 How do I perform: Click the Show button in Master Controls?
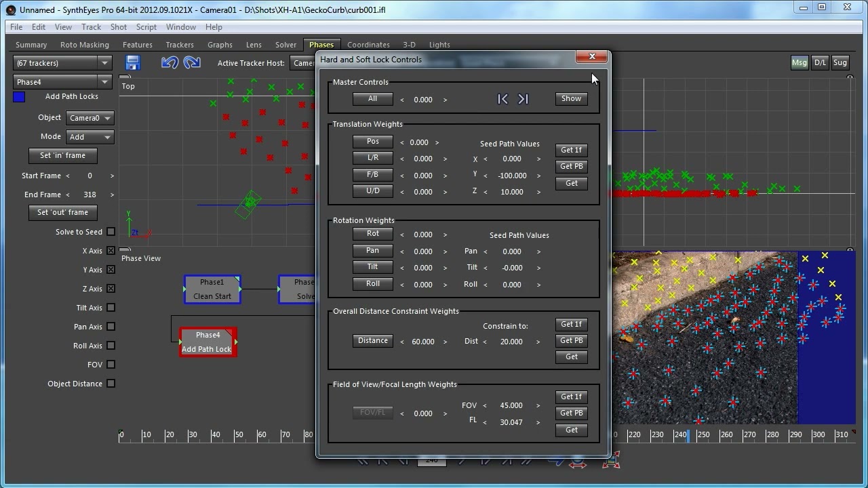coord(571,99)
